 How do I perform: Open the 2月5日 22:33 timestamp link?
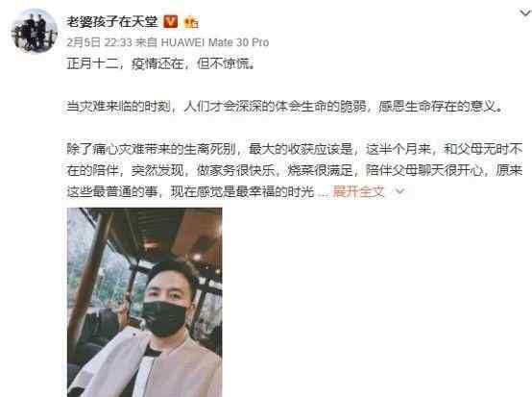(100, 42)
